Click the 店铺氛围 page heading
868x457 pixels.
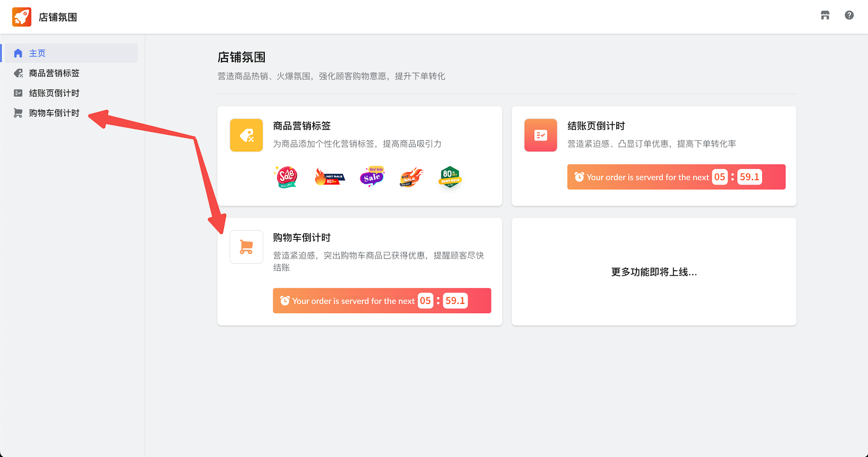pyautogui.click(x=241, y=58)
